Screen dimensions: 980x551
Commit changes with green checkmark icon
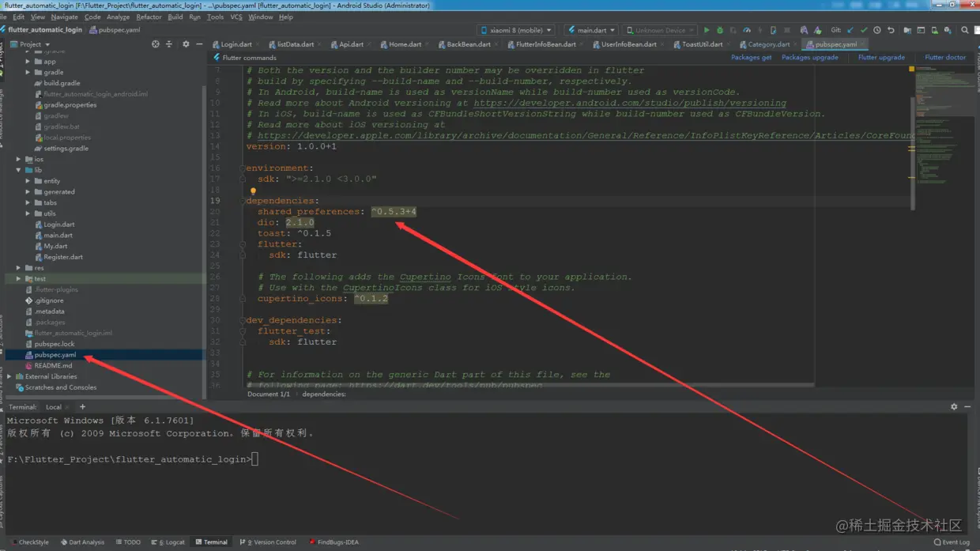864,30
